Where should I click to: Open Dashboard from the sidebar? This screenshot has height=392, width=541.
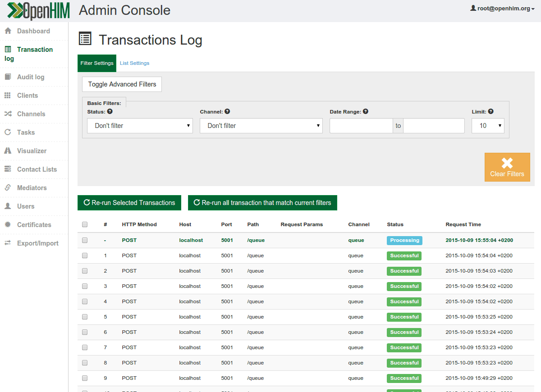pyautogui.click(x=33, y=31)
